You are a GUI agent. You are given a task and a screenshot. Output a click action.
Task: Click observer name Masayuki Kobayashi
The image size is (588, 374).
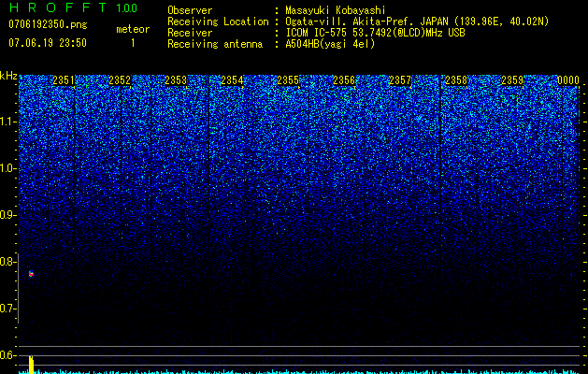(336, 10)
